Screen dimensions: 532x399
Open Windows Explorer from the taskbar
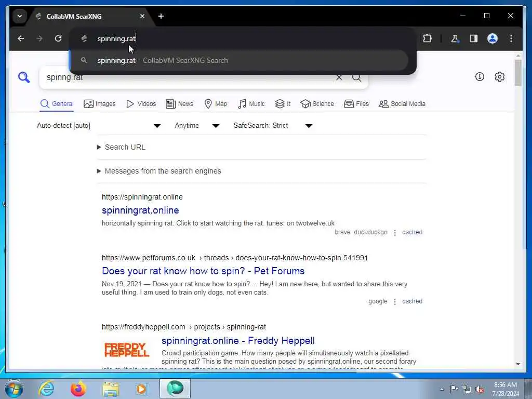pos(111,389)
